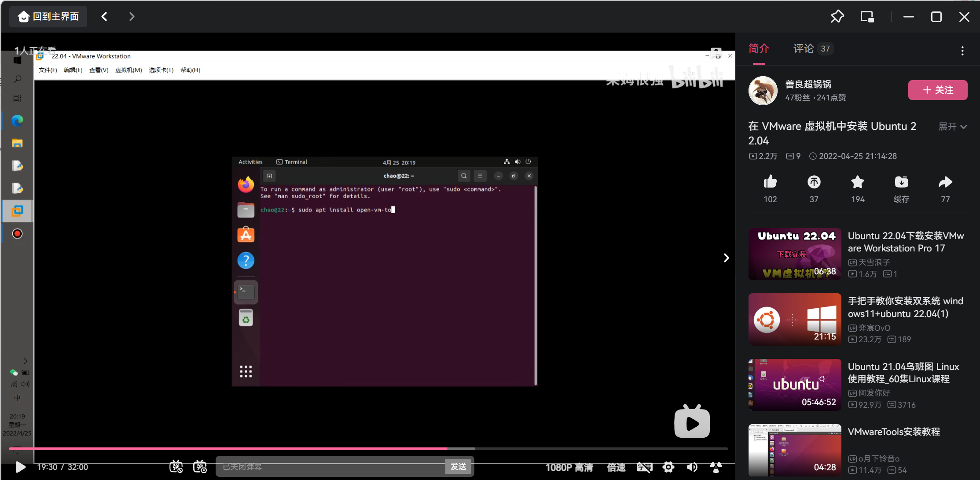The height and width of the screenshot is (480, 980).
Task: Click the 19:30 / 32:00 time display
Action: (x=62, y=467)
